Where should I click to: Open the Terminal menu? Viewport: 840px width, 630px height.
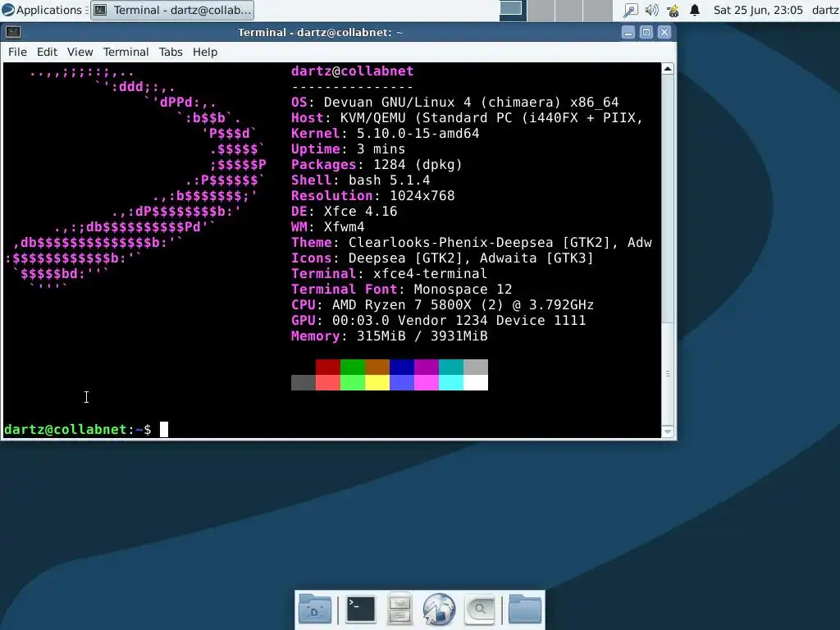(x=126, y=52)
